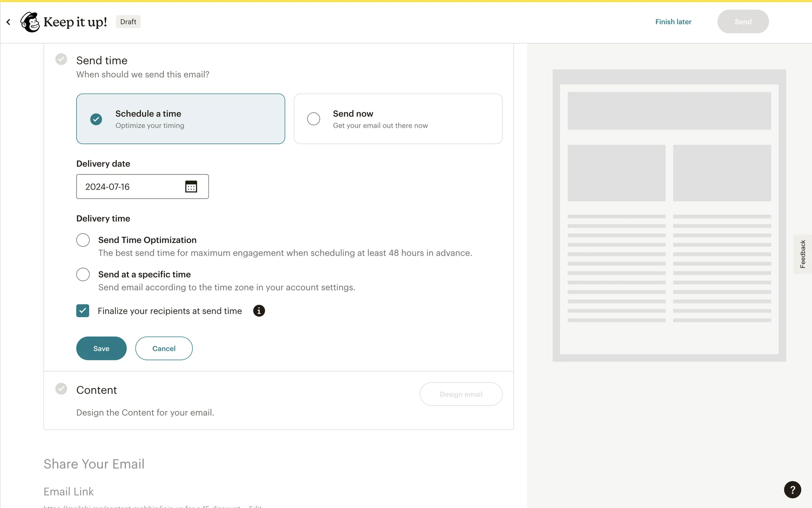Click the email template preview thumbnail

669,215
